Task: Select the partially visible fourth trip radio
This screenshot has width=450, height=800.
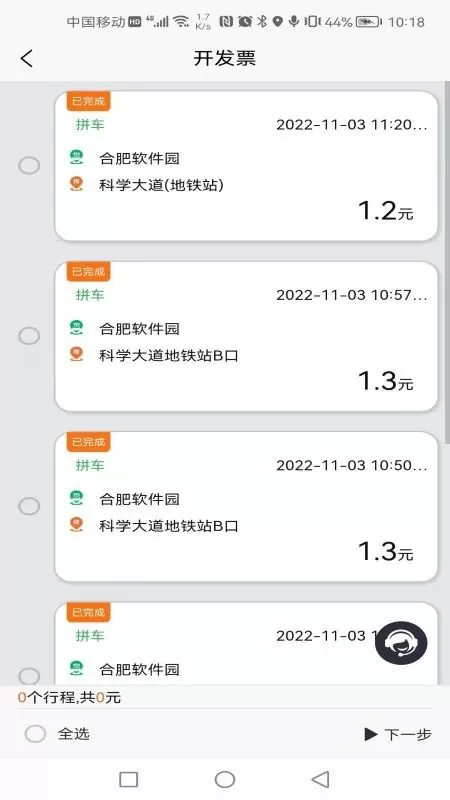Action: [29, 676]
